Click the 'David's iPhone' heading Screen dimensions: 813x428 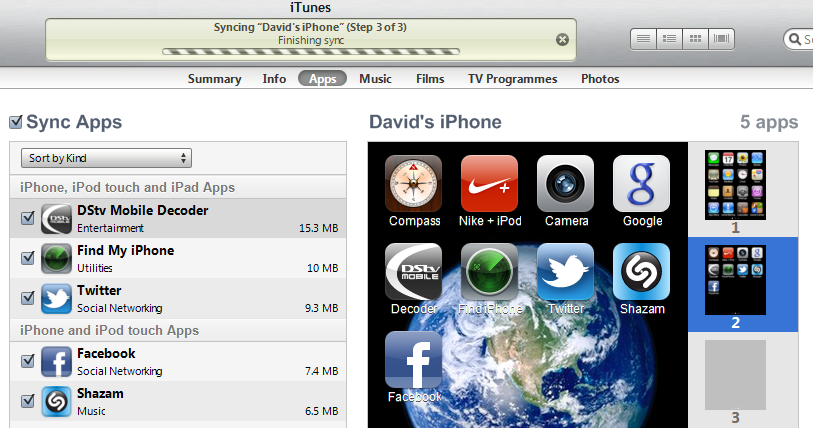coord(436,122)
